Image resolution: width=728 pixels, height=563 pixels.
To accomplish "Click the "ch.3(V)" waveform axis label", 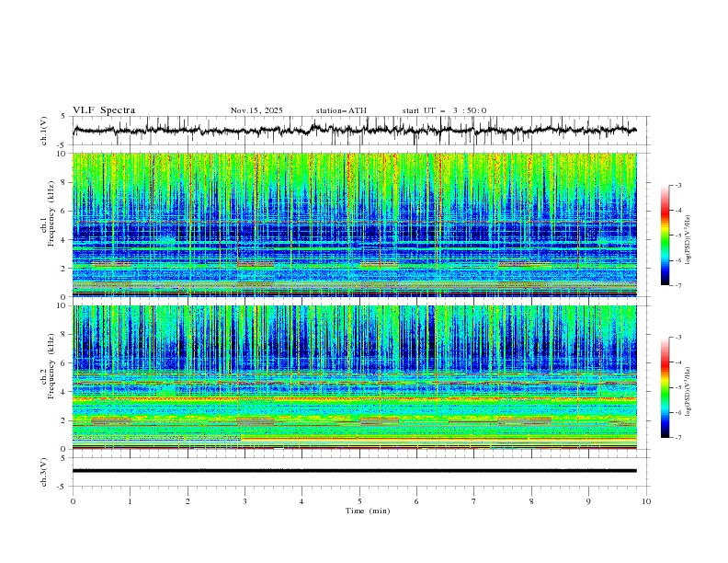I will pyautogui.click(x=44, y=472).
